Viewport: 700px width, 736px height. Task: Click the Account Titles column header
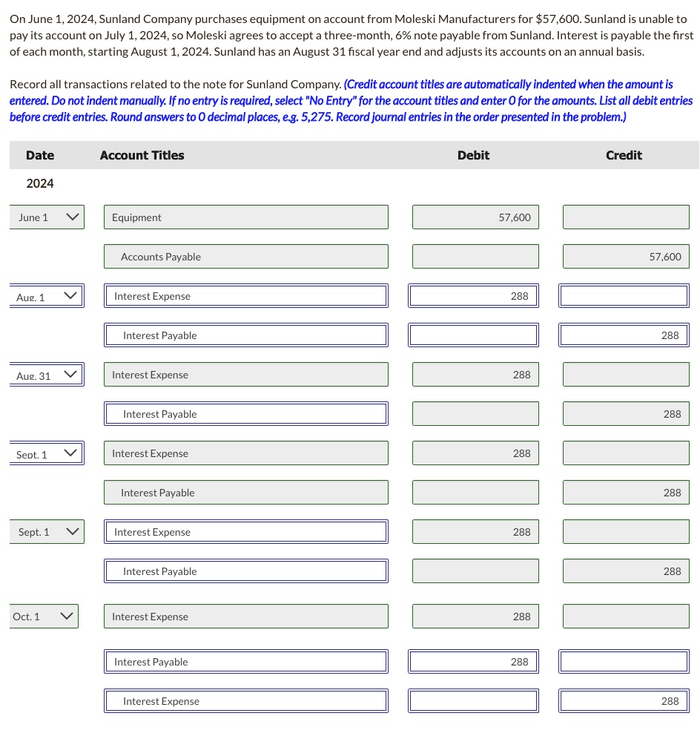point(142,155)
